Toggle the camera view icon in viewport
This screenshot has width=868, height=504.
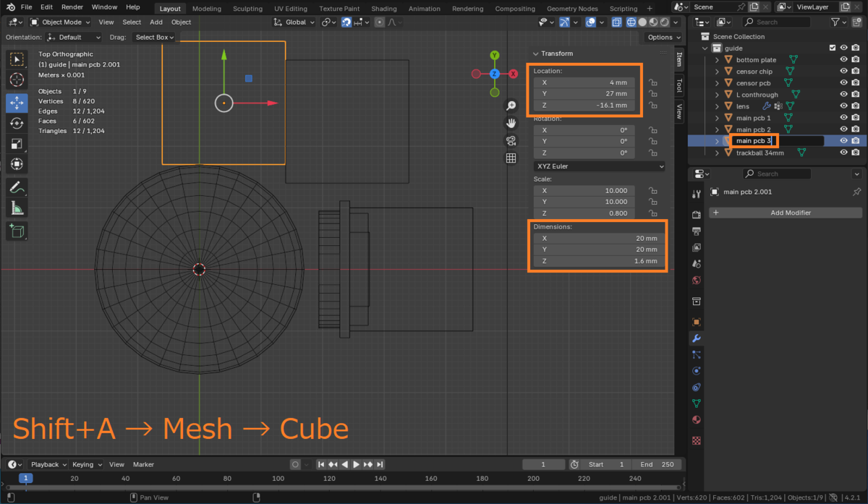pyautogui.click(x=511, y=140)
